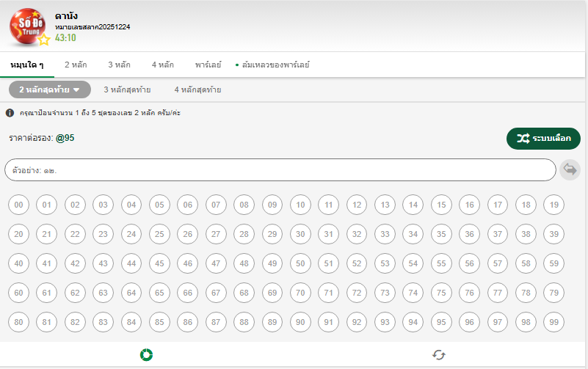The height and width of the screenshot is (369, 588).
Task: Switch to the 3 หลัก tab
Action: coord(119,65)
